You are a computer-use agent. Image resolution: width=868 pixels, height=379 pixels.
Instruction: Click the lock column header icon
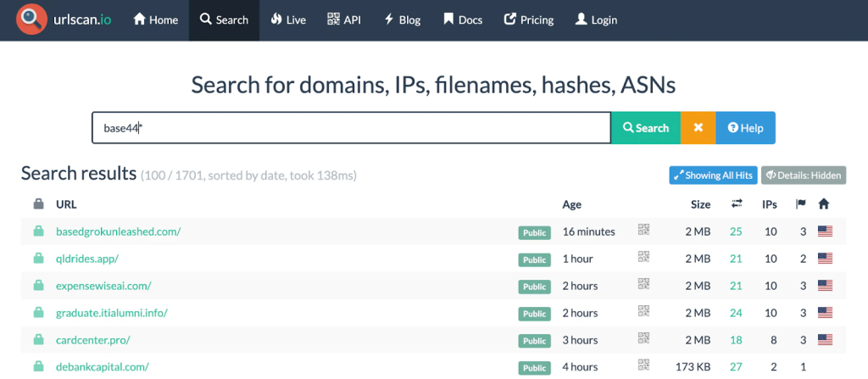pos(38,204)
